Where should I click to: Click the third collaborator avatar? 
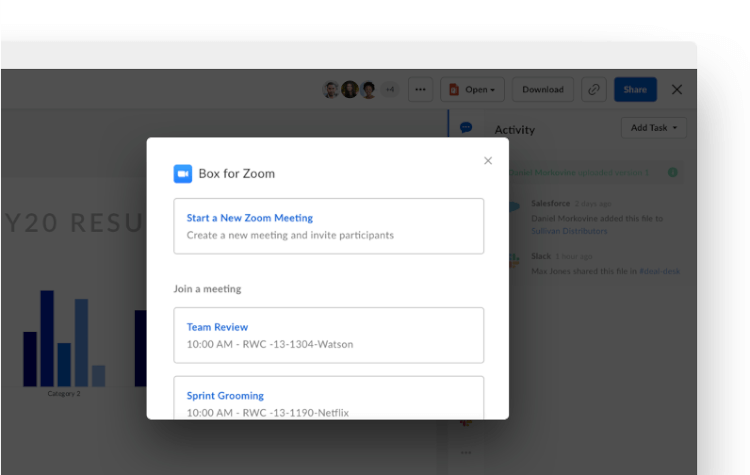[368, 90]
